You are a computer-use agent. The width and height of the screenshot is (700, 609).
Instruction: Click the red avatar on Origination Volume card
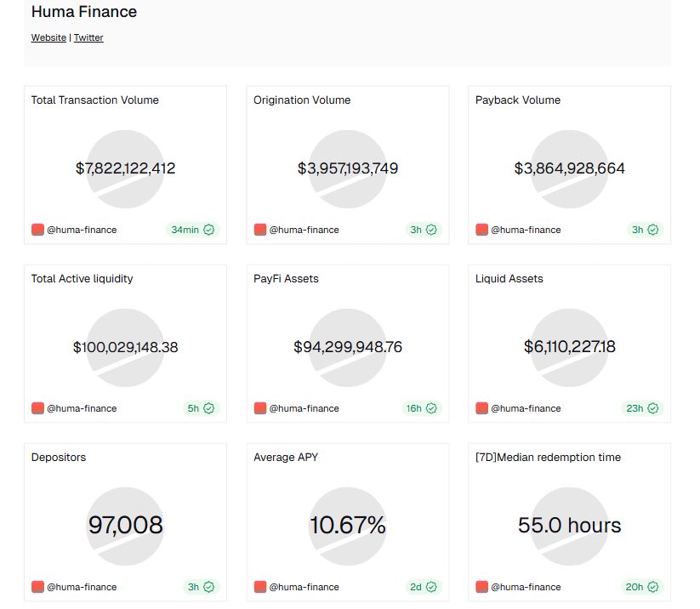(259, 230)
